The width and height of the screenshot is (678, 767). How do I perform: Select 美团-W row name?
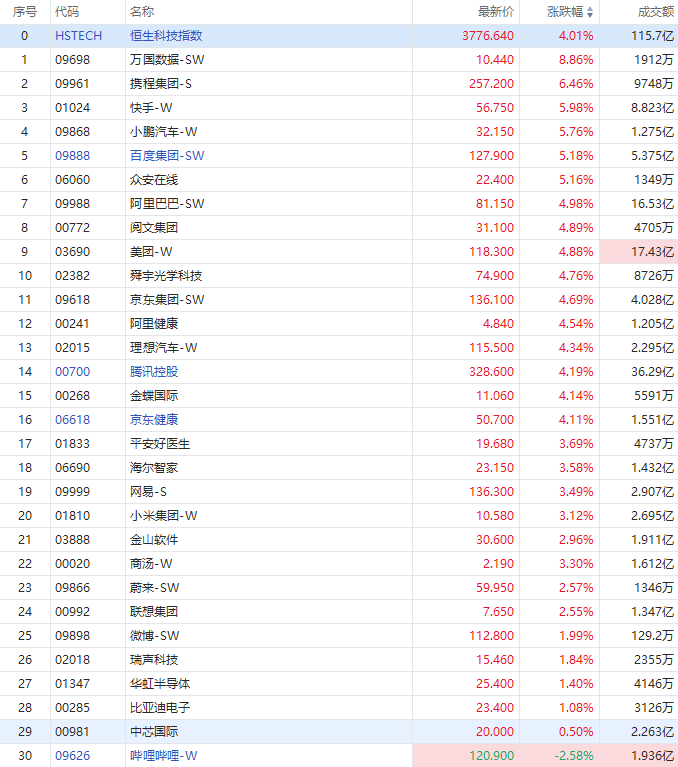pos(151,251)
